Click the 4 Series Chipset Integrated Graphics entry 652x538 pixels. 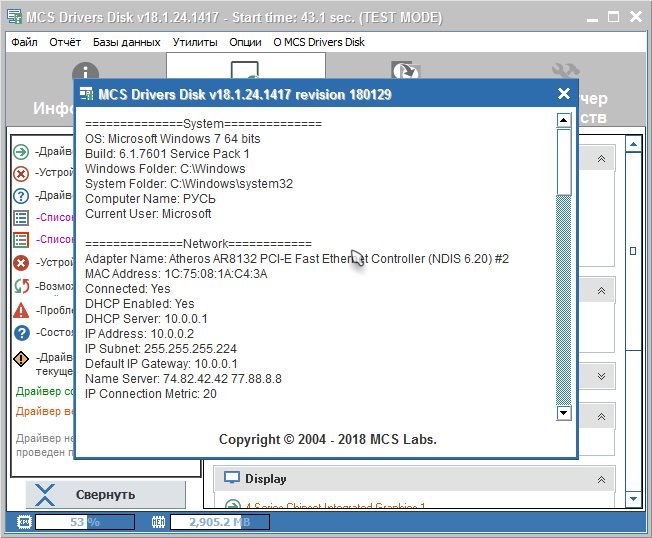[x=335, y=506]
